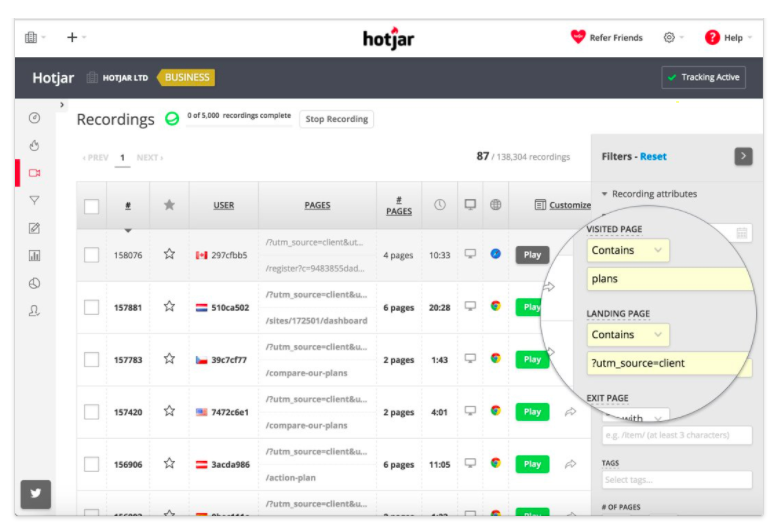Open the settings gear menu
Screen dimensions: 775x532
click(x=669, y=38)
